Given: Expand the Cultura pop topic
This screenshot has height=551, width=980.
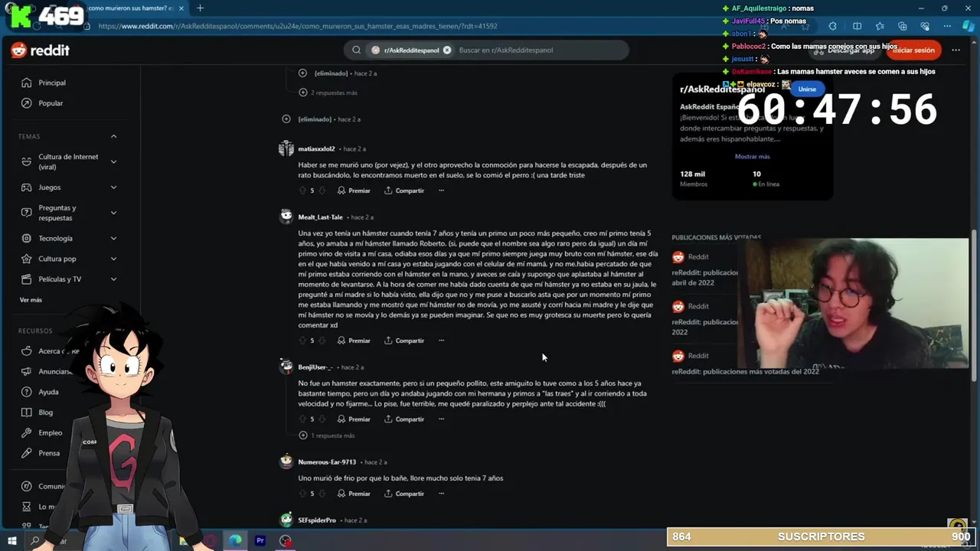Looking at the screenshot, I should pyautogui.click(x=113, y=259).
